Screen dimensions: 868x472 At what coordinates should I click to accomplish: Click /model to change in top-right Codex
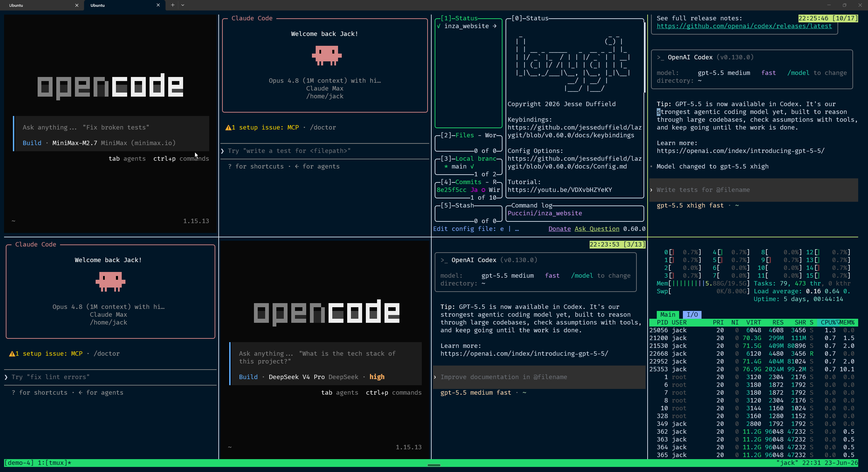(817, 73)
